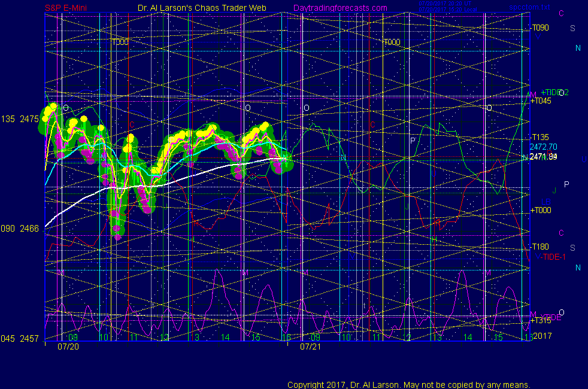Click the red "-TIDE-1" label
588x389 pixels.
pyautogui.click(x=553, y=257)
